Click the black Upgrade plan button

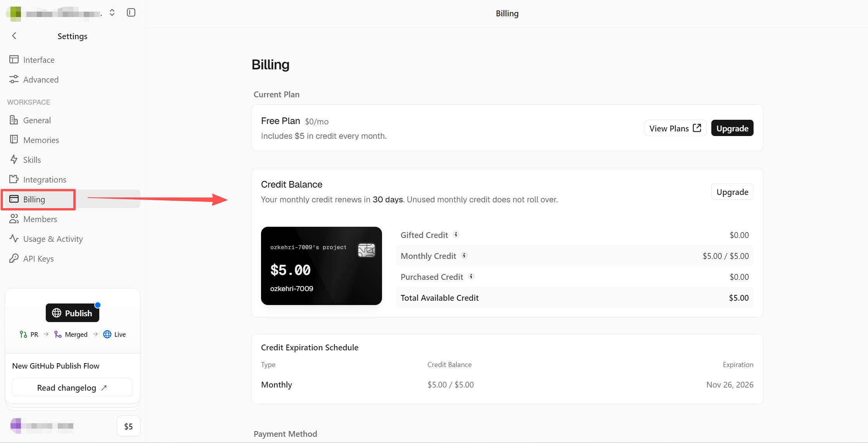pyautogui.click(x=732, y=128)
